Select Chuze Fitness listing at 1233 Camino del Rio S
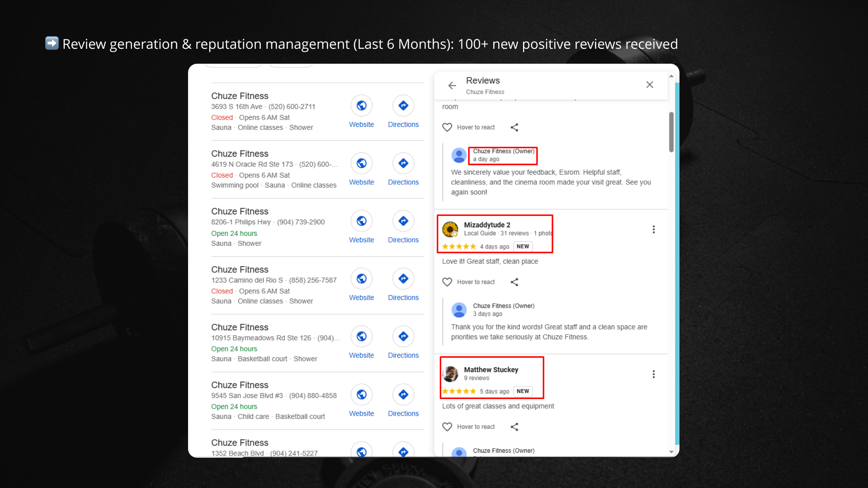 coord(240,269)
